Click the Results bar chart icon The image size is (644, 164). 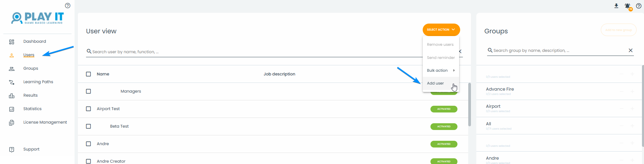[12, 96]
